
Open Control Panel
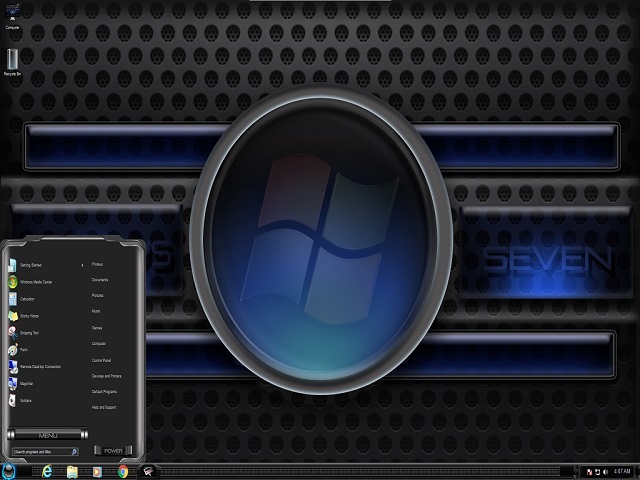tap(101, 361)
